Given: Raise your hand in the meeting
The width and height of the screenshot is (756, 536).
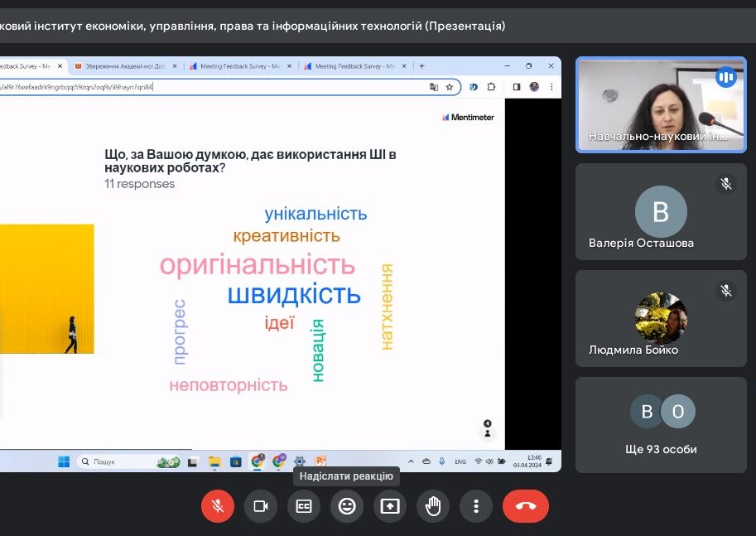Looking at the screenshot, I should click(433, 506).
